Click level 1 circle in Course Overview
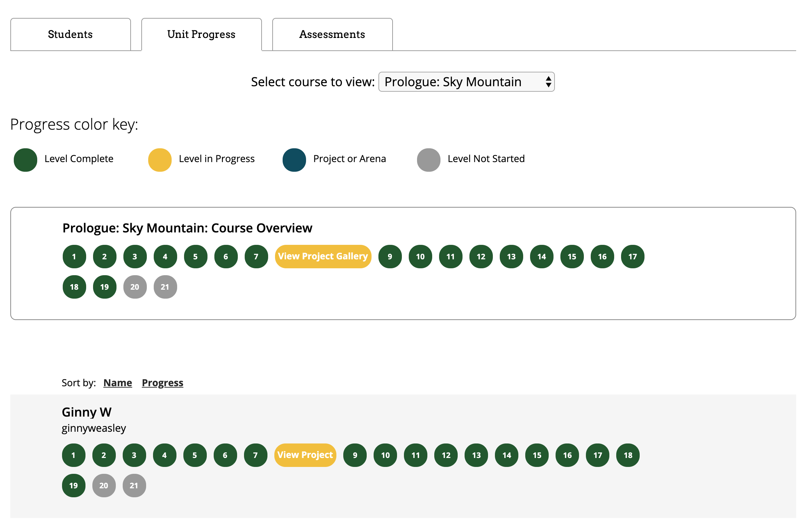This screenshot has height=529, width=812. coord(74,257)
